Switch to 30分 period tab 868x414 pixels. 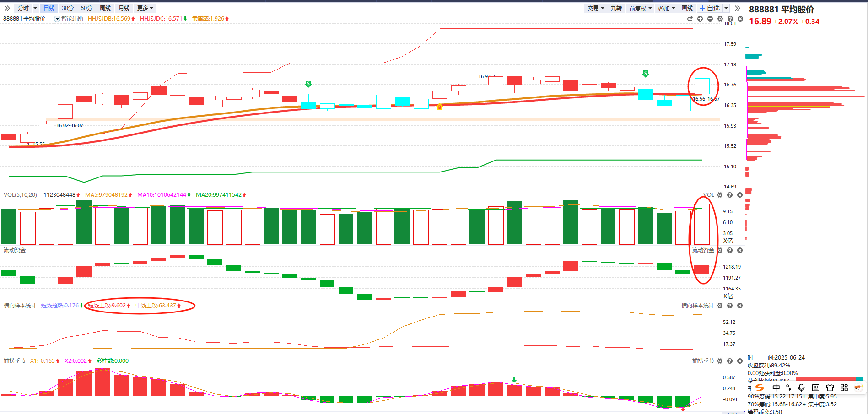click(x=68, y=8)
